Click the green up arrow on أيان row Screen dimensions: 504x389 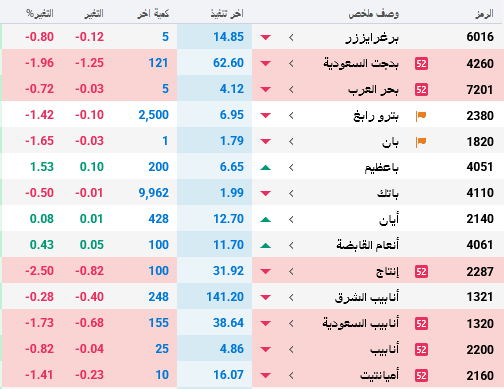[266, 219]
